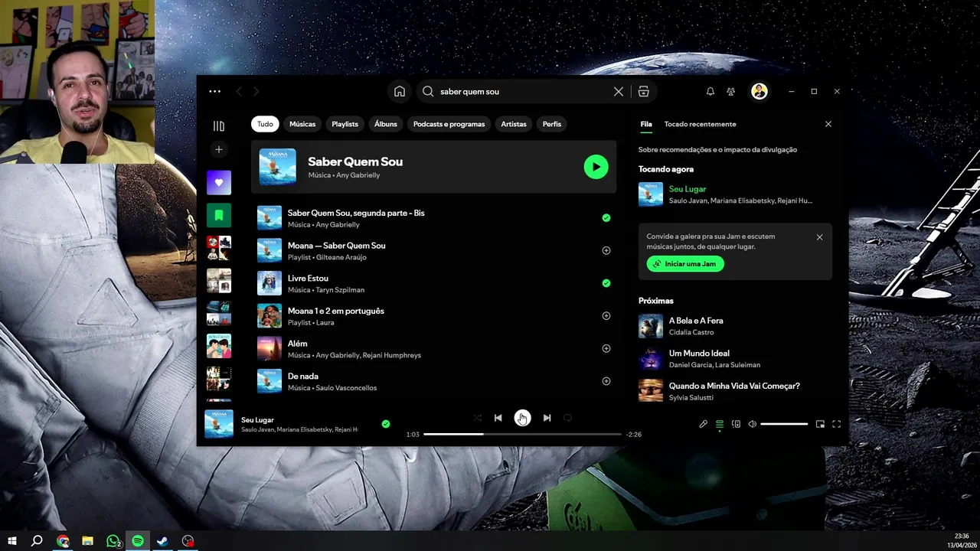Open the Browse icon beside the search bar
This screenshot has height=551, width=980.
(x=644, y=91)
